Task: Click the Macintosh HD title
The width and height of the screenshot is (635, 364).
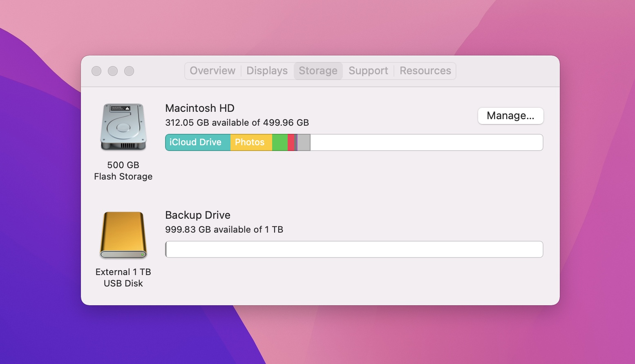Action: coord(200,108)
